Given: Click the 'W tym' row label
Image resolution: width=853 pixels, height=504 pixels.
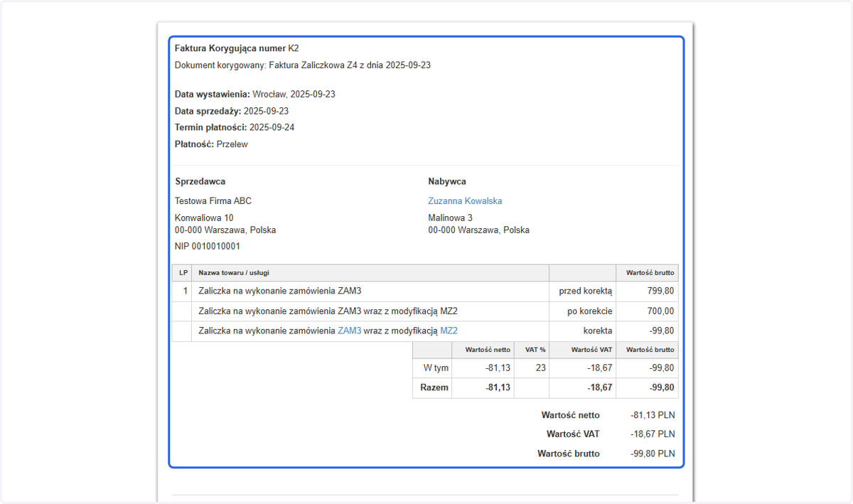Looking at the screenshot, I should point(436,368).
